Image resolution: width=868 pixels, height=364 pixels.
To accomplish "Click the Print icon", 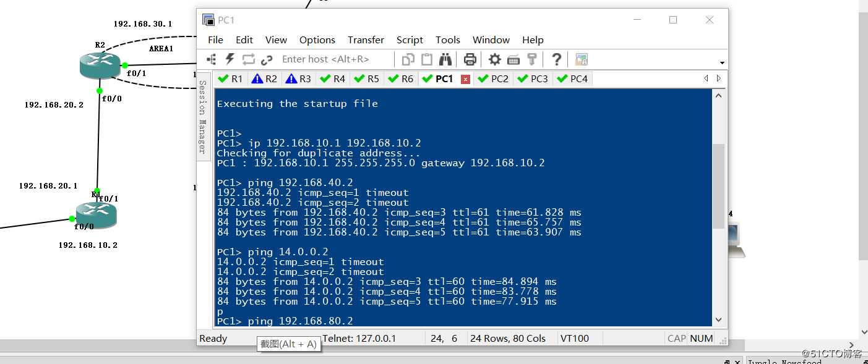I will [x=470, y=59].
